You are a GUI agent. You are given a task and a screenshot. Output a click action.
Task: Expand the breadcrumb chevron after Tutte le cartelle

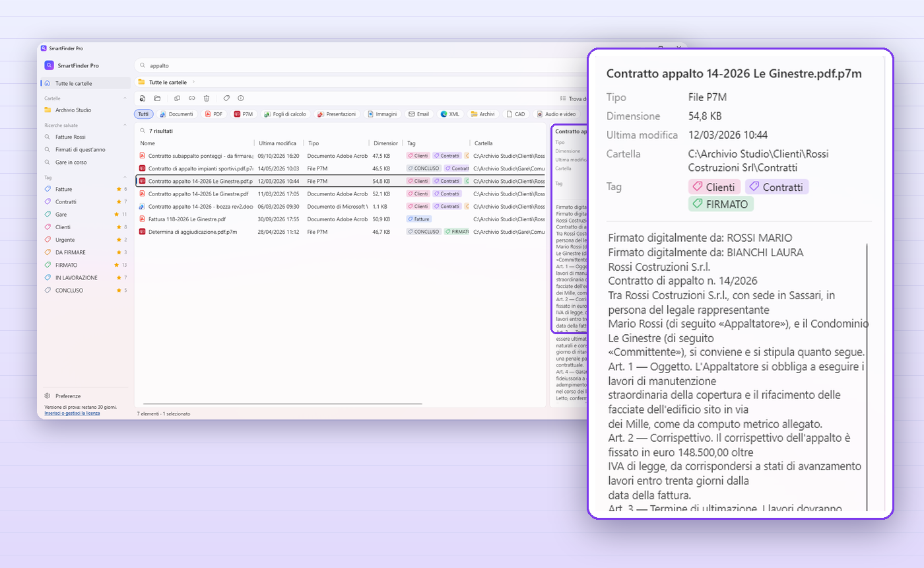[193, 82]
